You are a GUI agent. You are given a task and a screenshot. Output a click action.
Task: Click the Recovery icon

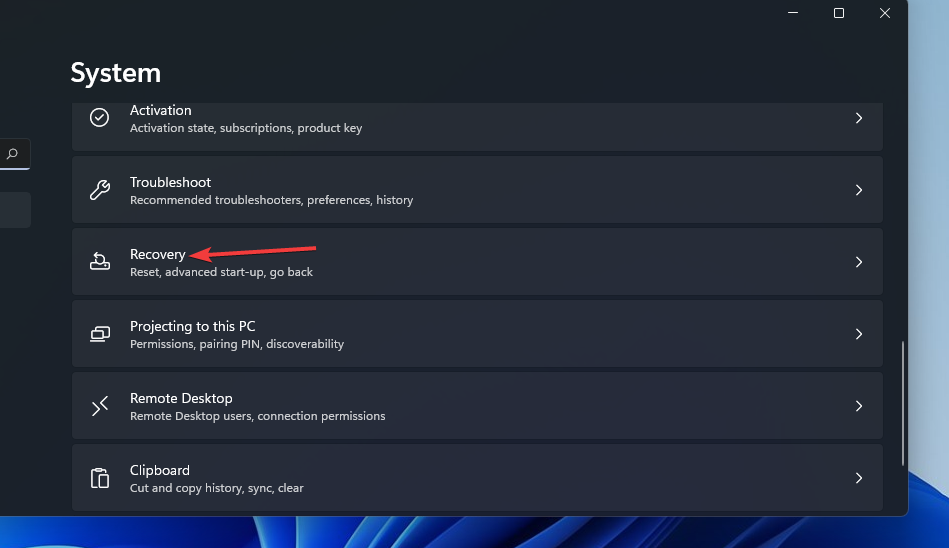point(99,262)
